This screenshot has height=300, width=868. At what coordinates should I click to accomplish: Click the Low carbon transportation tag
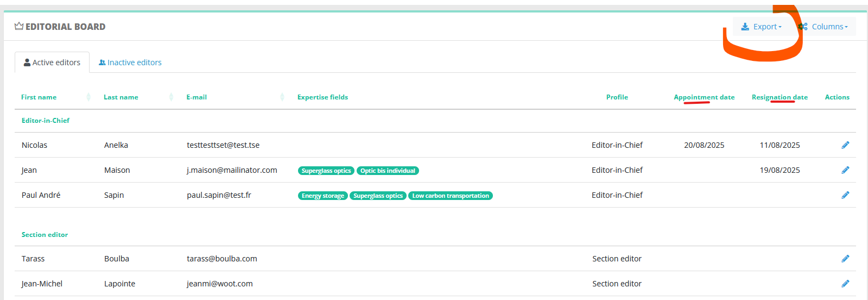coord(451,196)
